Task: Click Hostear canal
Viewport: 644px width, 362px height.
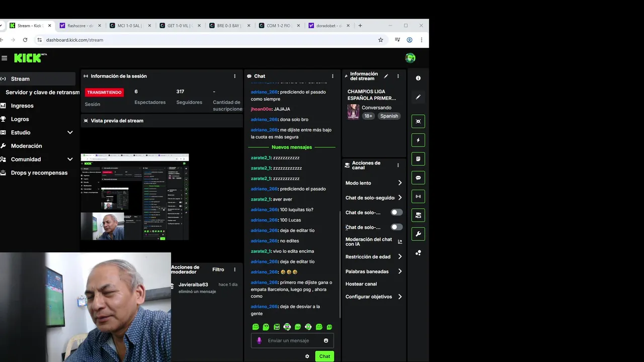Action: 361,284
